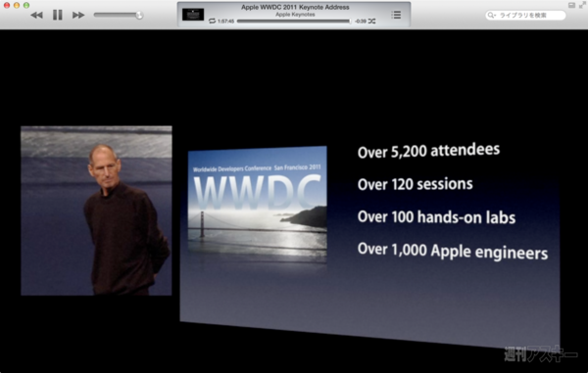Viewport: 588px width, 373px height.
Task: Click the remaining time -0:39
Action: point(361,21)
